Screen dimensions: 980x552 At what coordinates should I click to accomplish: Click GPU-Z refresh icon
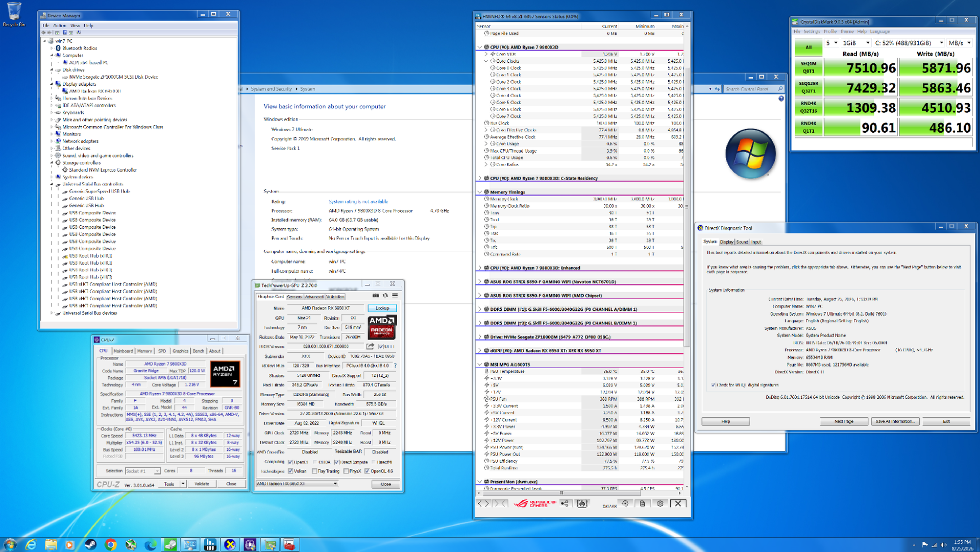coord(385,296)
